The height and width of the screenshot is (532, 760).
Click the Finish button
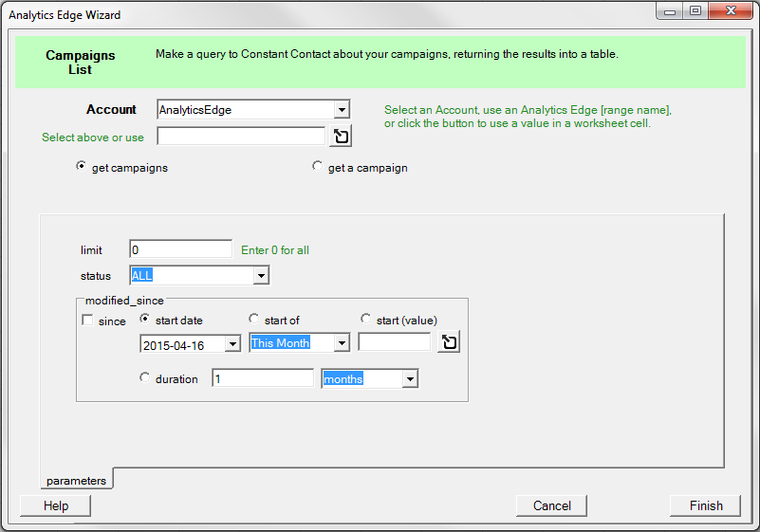click(706, 505)
